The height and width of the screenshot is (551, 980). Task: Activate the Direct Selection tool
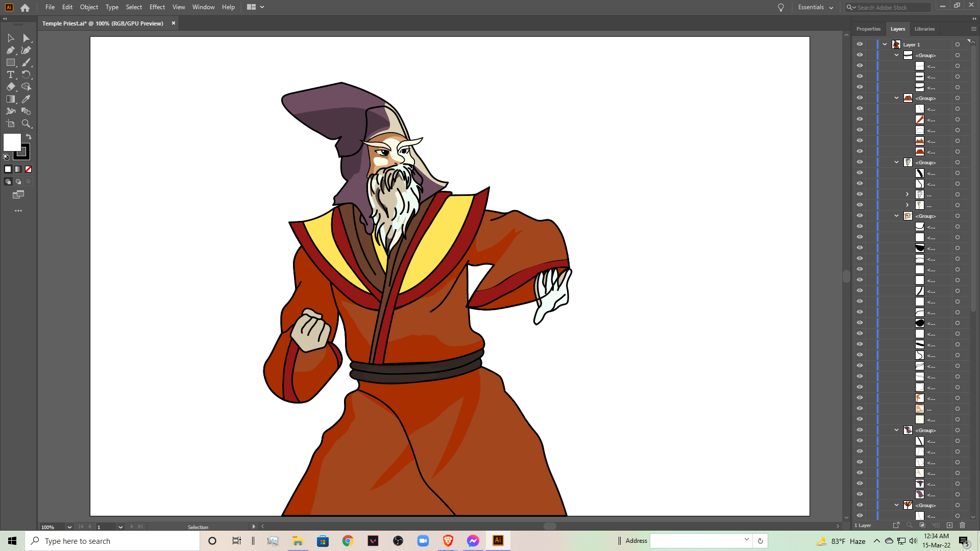coord(26,38)
